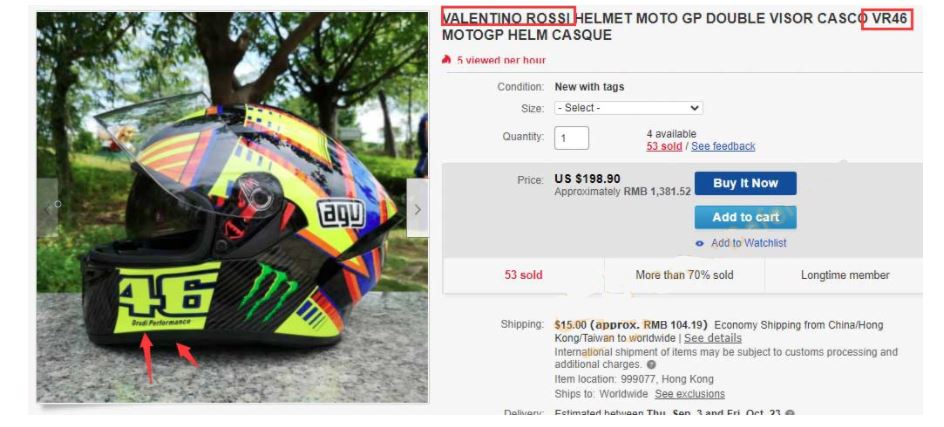Click the Buy It Now button

coord(745,184)
